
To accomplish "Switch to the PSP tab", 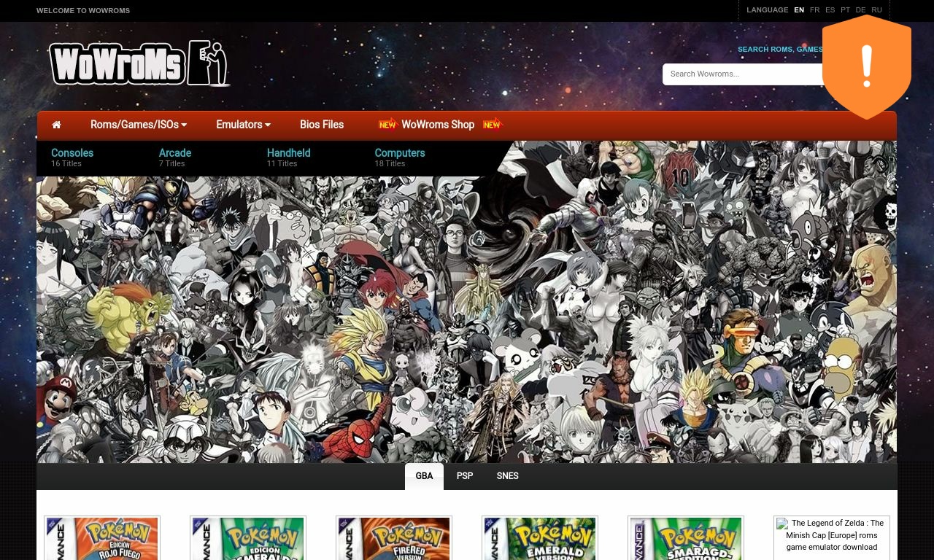I will click(465, 476).
